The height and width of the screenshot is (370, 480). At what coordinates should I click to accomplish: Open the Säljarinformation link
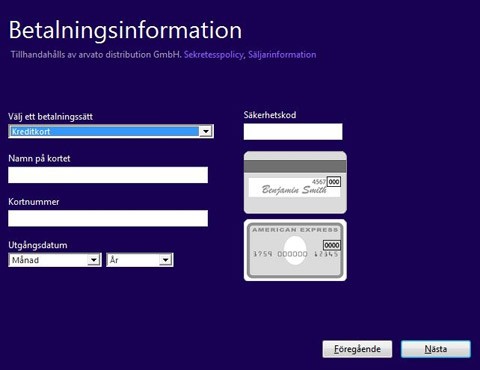coord(282,55)
